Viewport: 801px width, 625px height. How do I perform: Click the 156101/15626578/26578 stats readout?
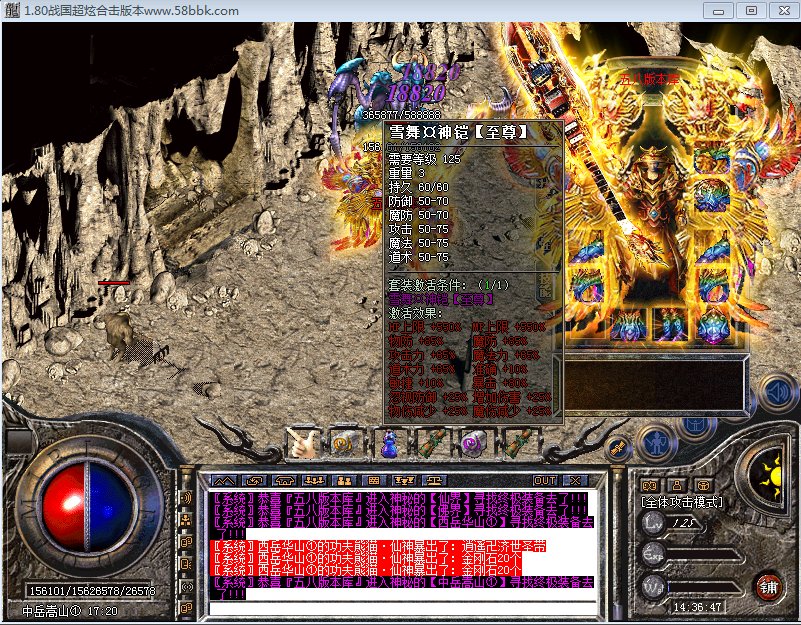tap(92, 591)
